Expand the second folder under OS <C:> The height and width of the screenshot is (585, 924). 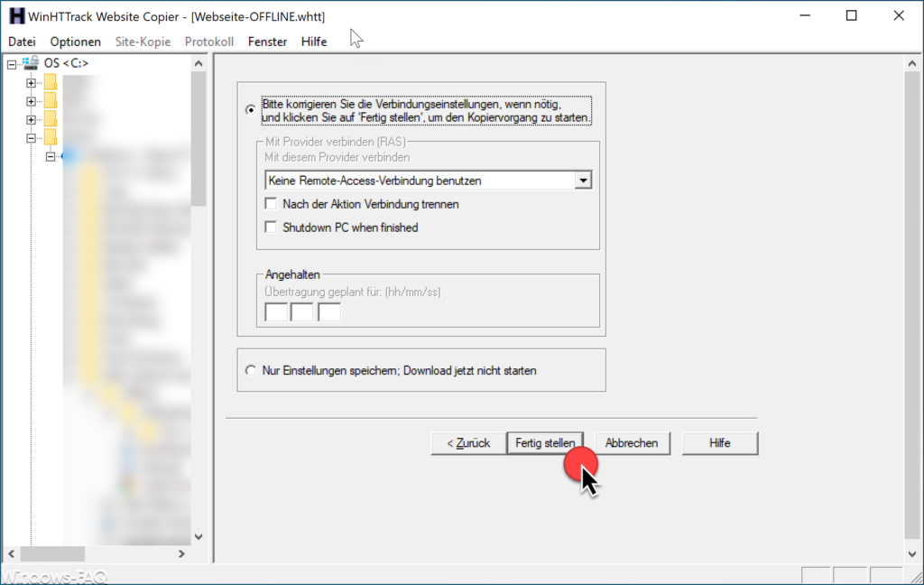point(32,101)
